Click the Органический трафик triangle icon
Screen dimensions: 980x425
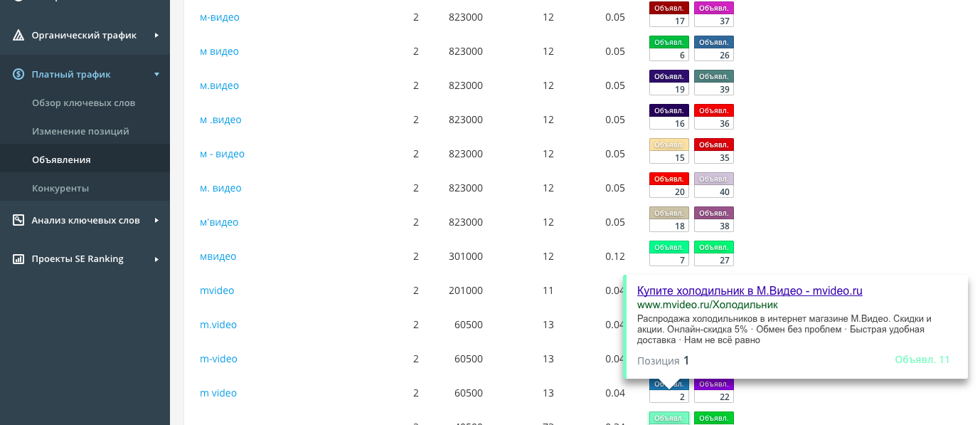click(x=18, y=35)
